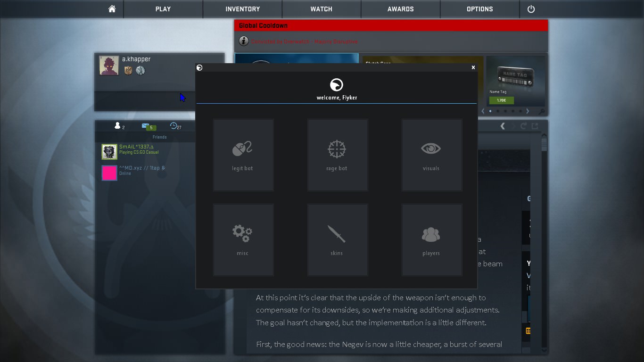Go to next store item arrow
The height and width of the screenshot is (362, 644).
tap(528, 111)
